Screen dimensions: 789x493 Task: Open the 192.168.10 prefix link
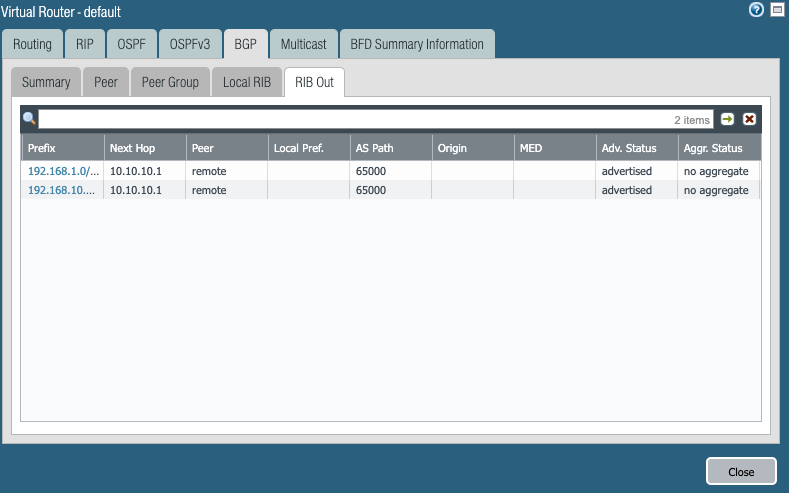pos(63,190)
